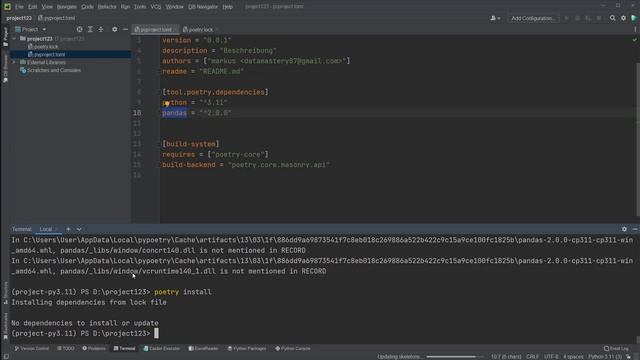Open IDE settings gear in toolbar
Image resolution: width=640 pixels, height=360 pixels.
pos(623,18)
